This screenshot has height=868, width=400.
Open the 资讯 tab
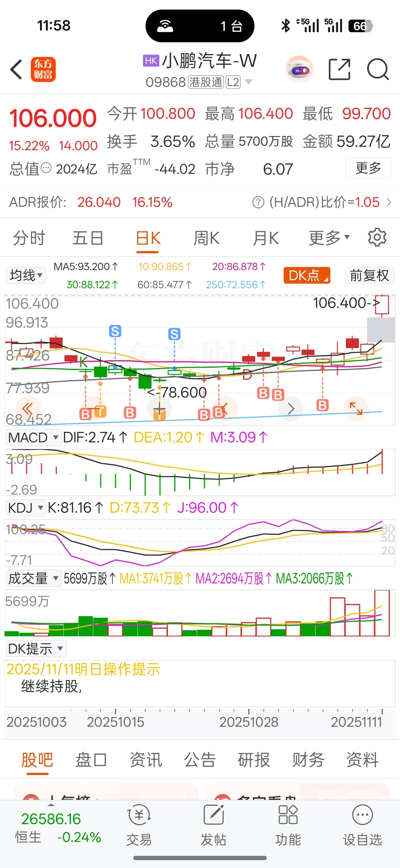click(x=146, y=760)
